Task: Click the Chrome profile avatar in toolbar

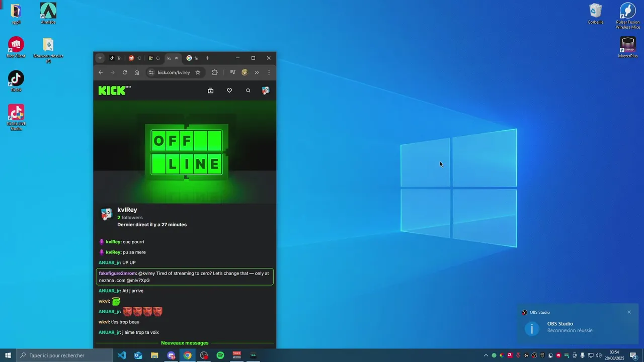Action: coord(245,72)
